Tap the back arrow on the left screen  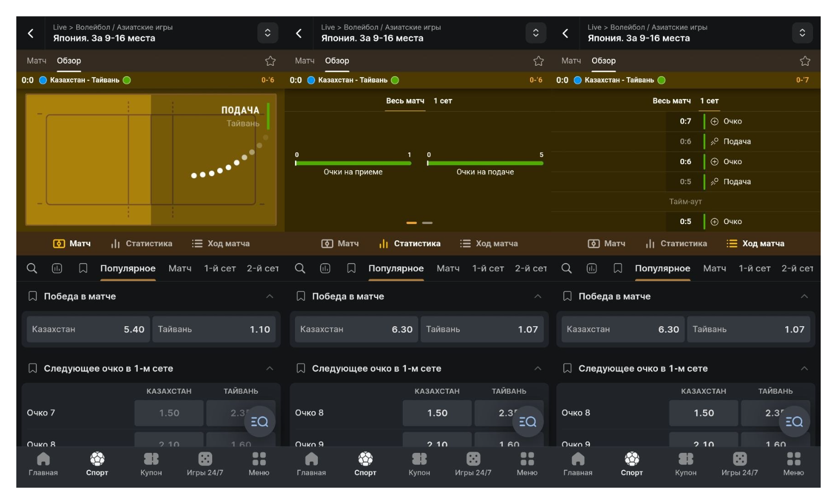point(31,33)
